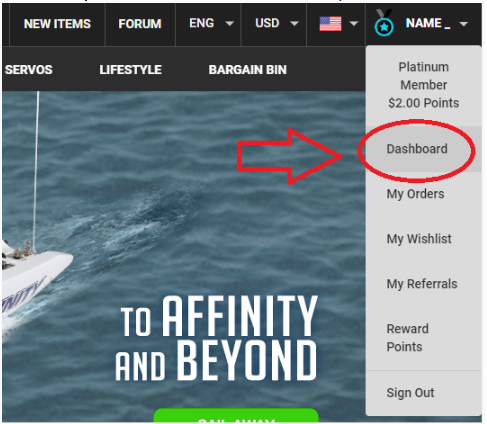Expand the USD currency dropdown
487x424 pixels.
tap(276, 23)
